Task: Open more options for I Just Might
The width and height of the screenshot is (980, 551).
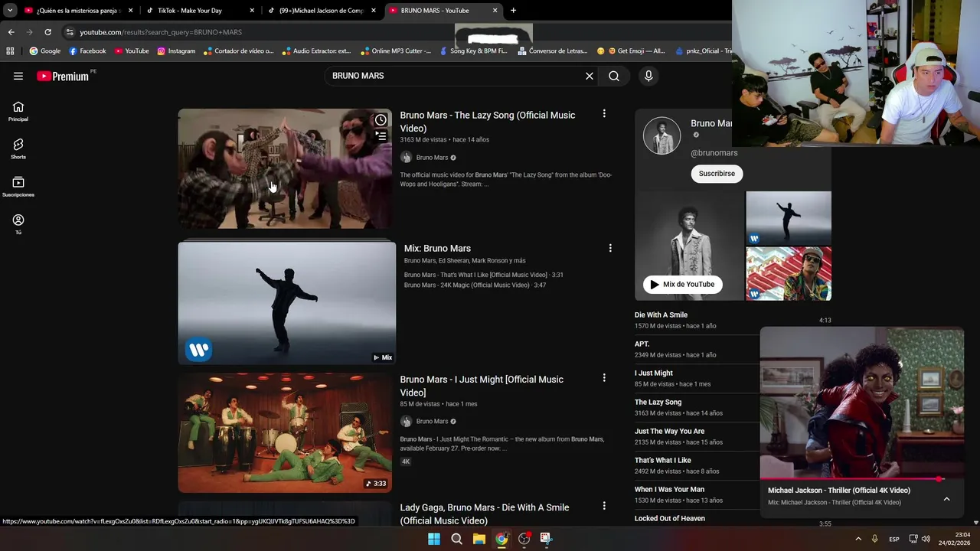Action: tap(604, 378)
